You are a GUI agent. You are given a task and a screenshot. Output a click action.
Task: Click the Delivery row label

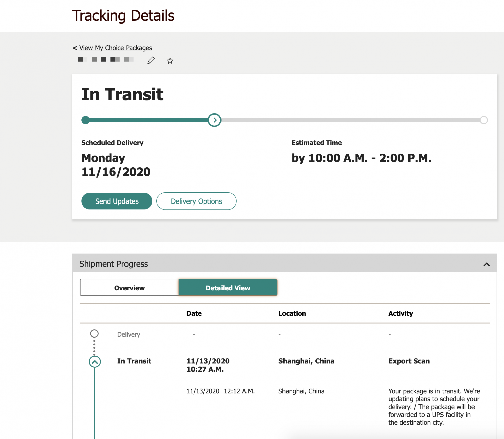coord(129,334)
